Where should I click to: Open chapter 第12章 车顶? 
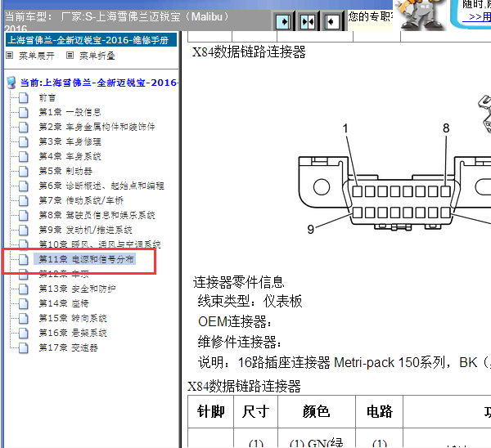pos(64,274)
